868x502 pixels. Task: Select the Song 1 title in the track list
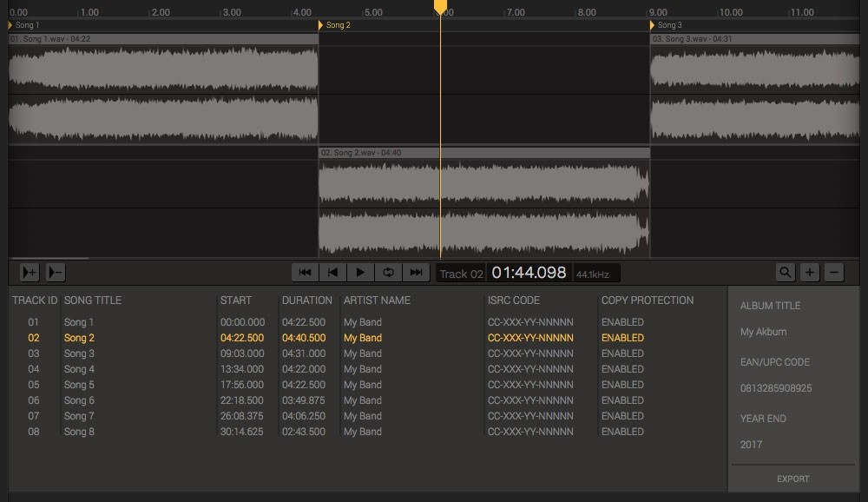point(79,322)
